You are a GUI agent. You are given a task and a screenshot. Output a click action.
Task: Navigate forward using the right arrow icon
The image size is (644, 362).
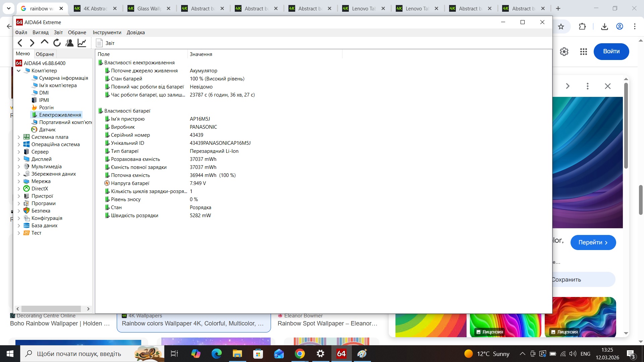pos(32,43)
